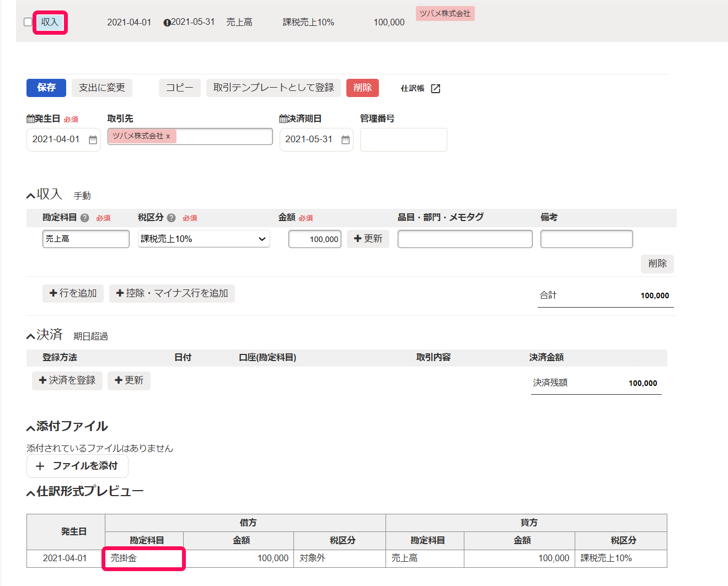Click the 決済を登録 button
Screen dimensions: 728x586
67,380
